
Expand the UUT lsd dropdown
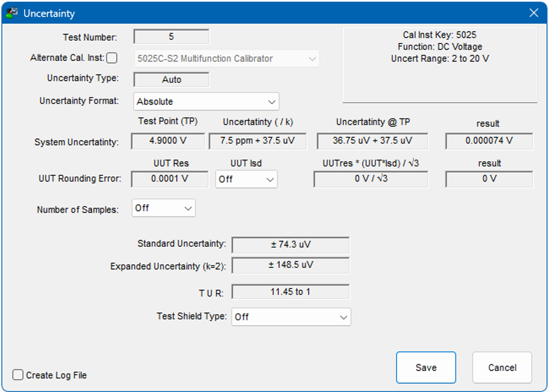[247, 179]
